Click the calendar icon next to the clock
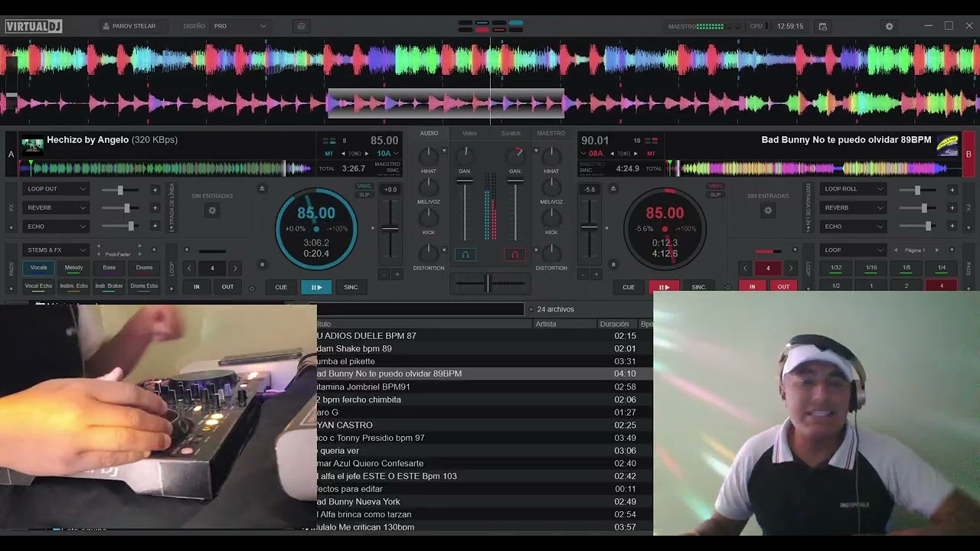The image size is (980, 551). pyautogui.click(x=823, y=26)
